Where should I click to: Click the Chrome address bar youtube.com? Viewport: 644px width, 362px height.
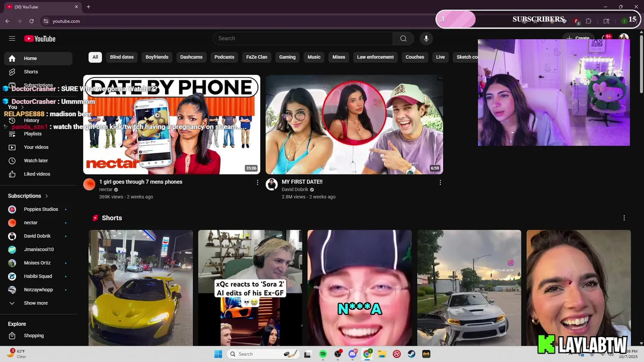(66, 21)
